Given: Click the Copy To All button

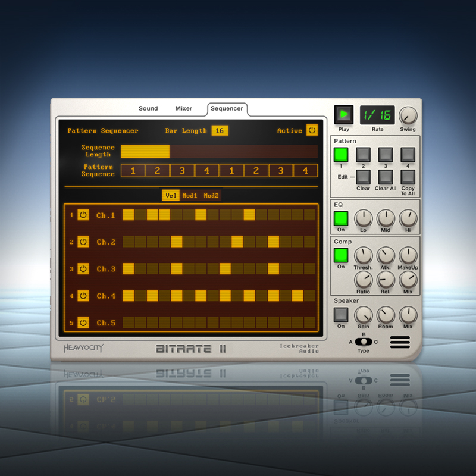Looking at the screenshot, I should click(x=408, y=177).
